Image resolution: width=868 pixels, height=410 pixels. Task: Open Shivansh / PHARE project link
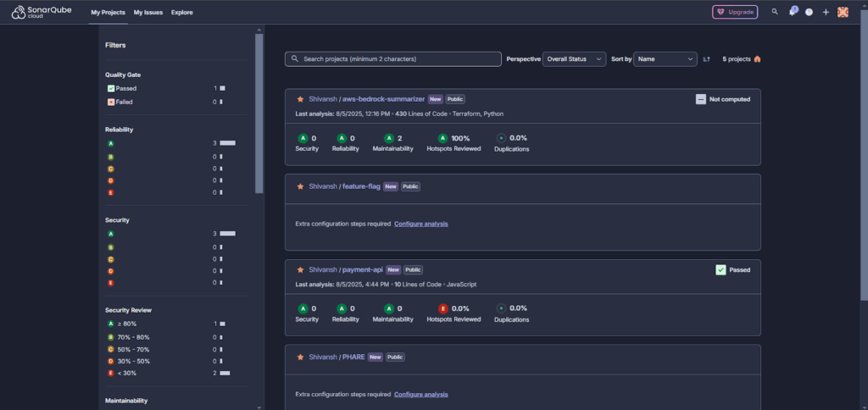[337, 357]
